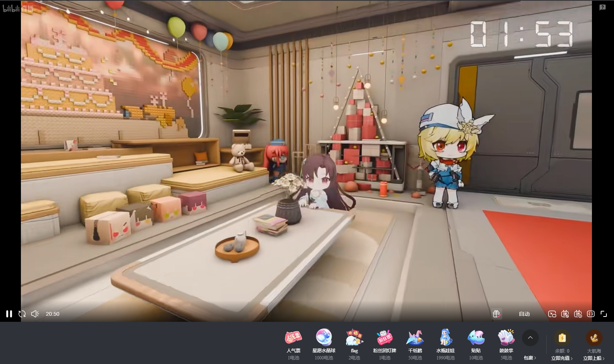Switch to web fullscreen mode
The width and height of the screenshot is (614, 364).
tap(591, 314)
